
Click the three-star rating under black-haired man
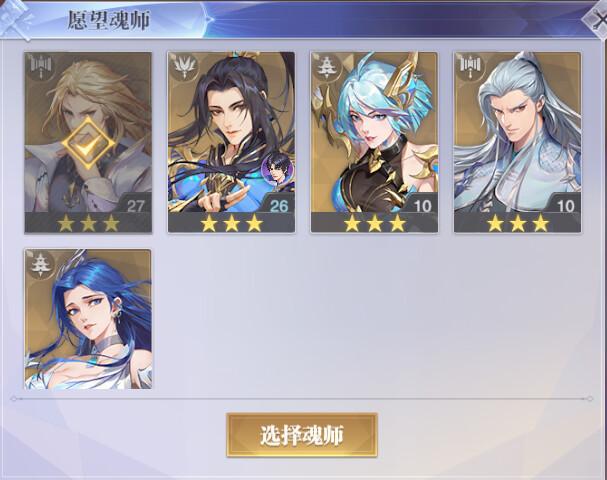click(231, 223)
